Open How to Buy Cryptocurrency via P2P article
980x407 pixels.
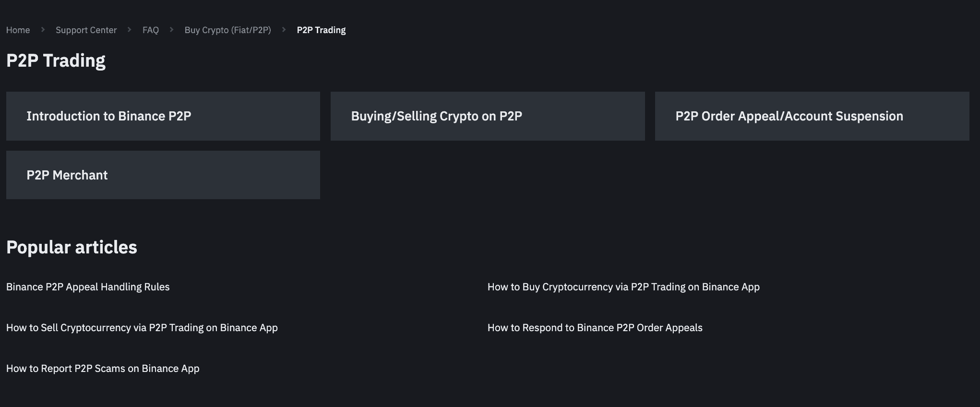tap(623, 287)
